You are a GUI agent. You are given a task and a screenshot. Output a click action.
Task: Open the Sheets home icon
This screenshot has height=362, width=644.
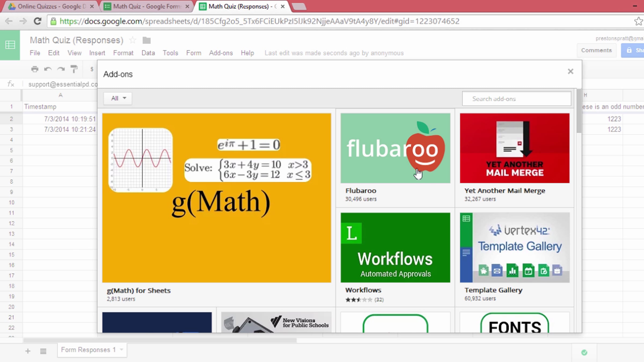(x=10, y=45)
